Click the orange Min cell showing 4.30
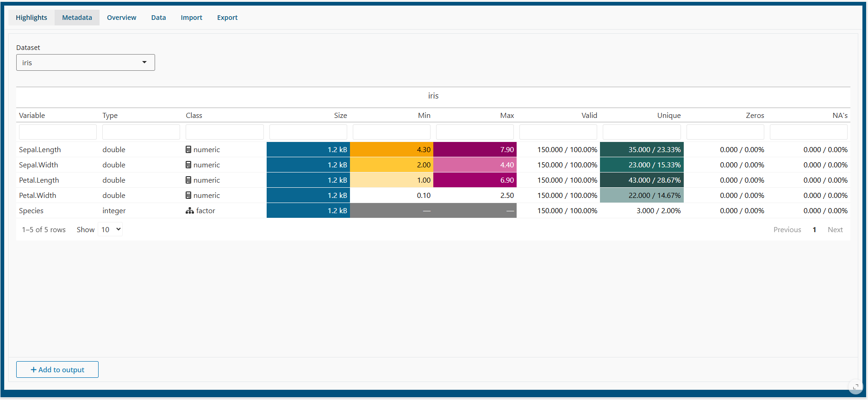This screenshot has width=868, height=400. coord(392,150)
